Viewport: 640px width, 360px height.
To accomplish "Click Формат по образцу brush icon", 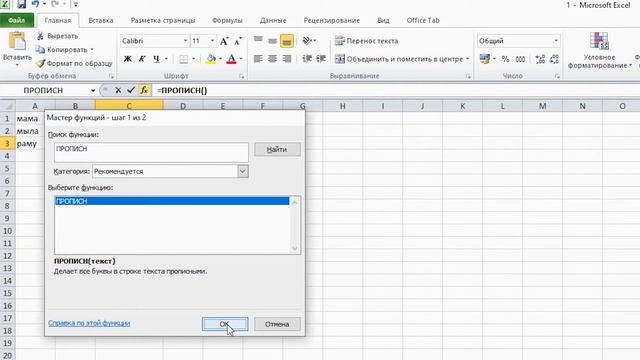I will click(x=40, y=63).
